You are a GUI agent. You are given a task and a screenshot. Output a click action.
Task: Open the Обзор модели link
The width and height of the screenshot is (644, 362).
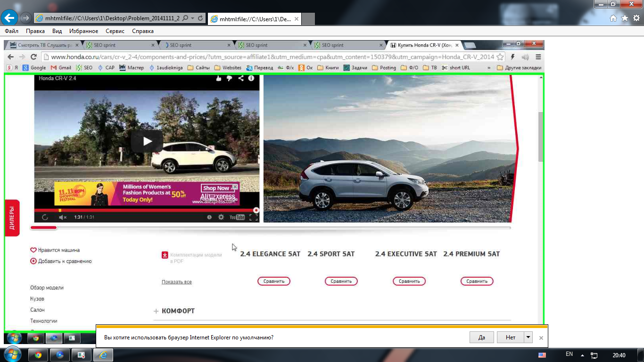(x=47, y=288)
